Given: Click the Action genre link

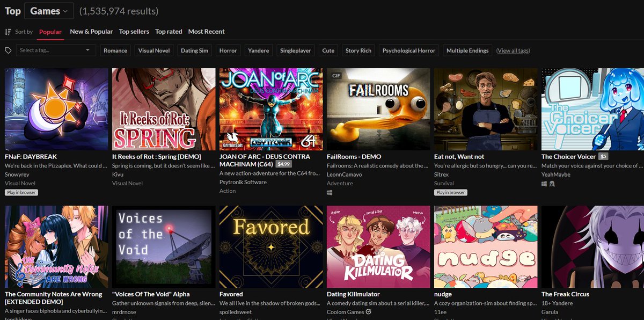Looking at the screenshot, I should point(228,191).
